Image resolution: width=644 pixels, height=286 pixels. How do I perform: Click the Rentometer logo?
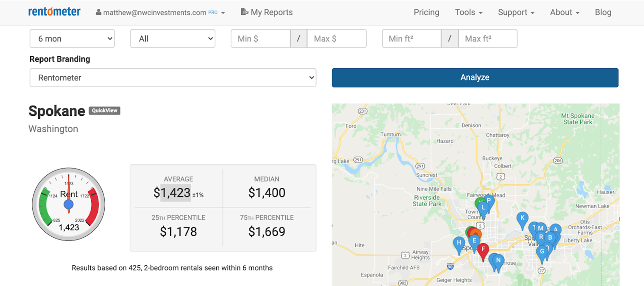(x=54, y=12)
